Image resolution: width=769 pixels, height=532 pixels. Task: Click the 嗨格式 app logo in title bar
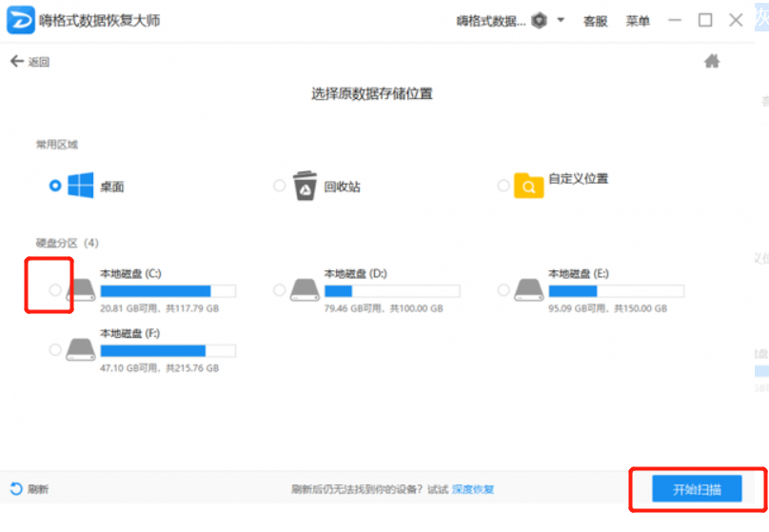pos(20,20)
